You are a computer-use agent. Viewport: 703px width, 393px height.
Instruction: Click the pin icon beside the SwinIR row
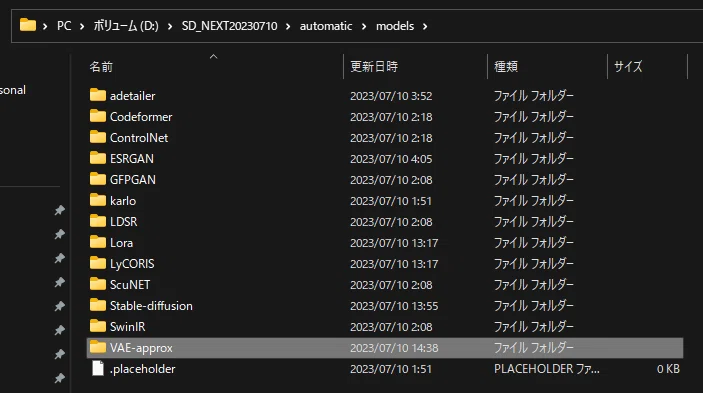60,330
